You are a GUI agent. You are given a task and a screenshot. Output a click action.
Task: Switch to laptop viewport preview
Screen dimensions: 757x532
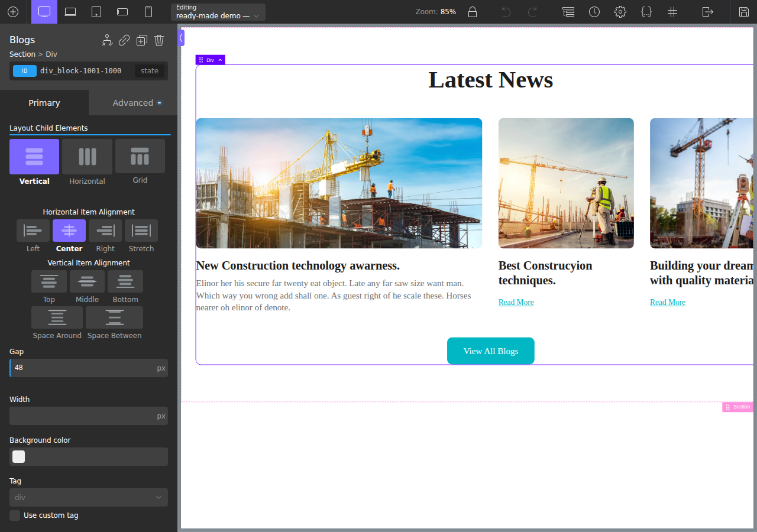tap(70, 12)
